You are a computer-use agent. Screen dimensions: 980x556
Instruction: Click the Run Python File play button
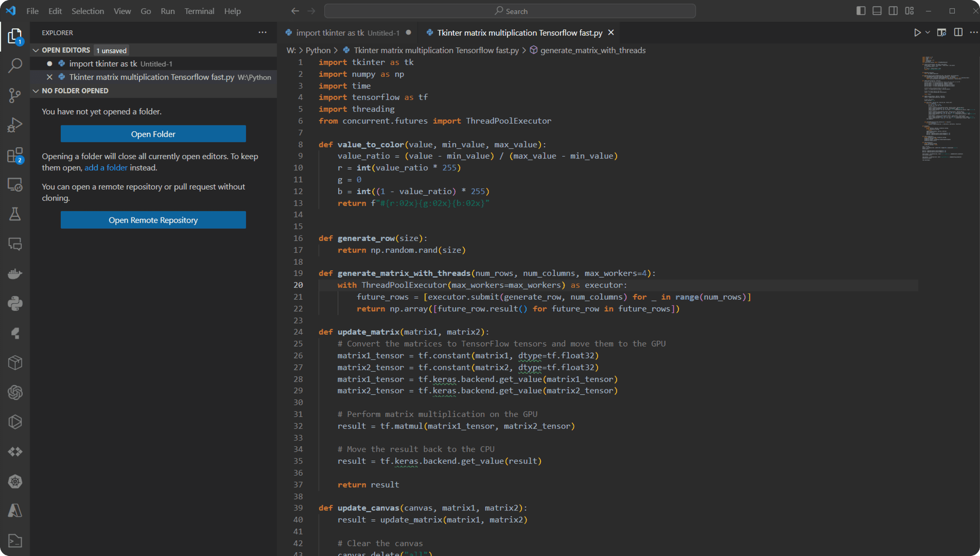[x=917, y=33]
